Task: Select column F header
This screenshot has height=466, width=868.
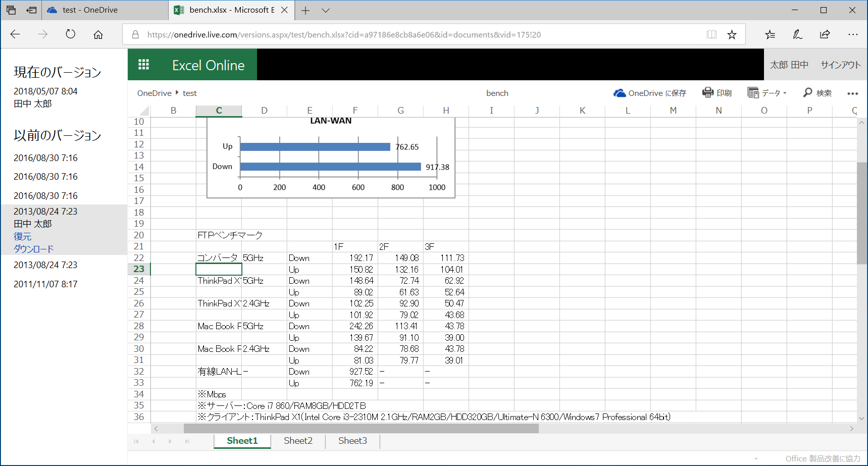Action: click(355, 111)
